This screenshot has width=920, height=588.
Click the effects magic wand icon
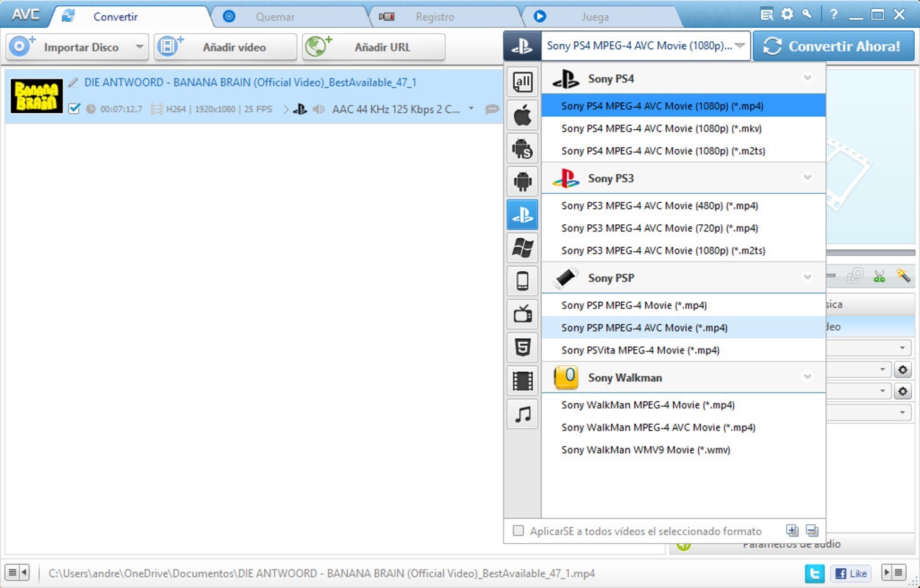pyautogui.click(x=903, y=275)
